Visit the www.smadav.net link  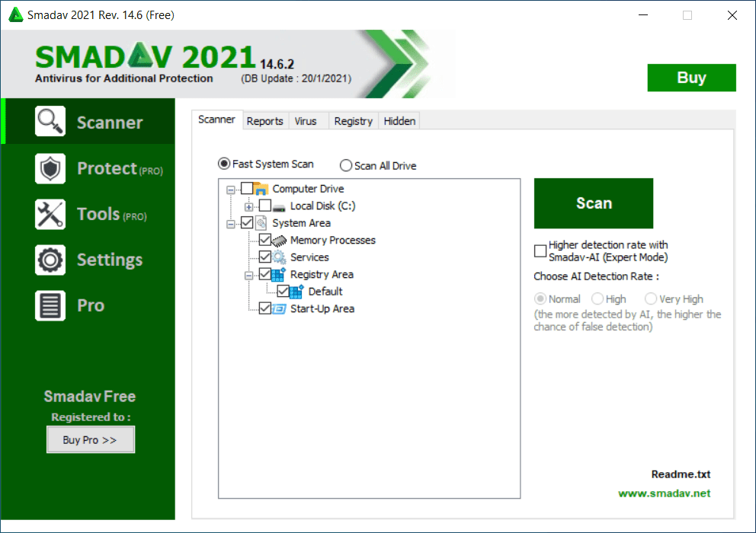(665, 493)
